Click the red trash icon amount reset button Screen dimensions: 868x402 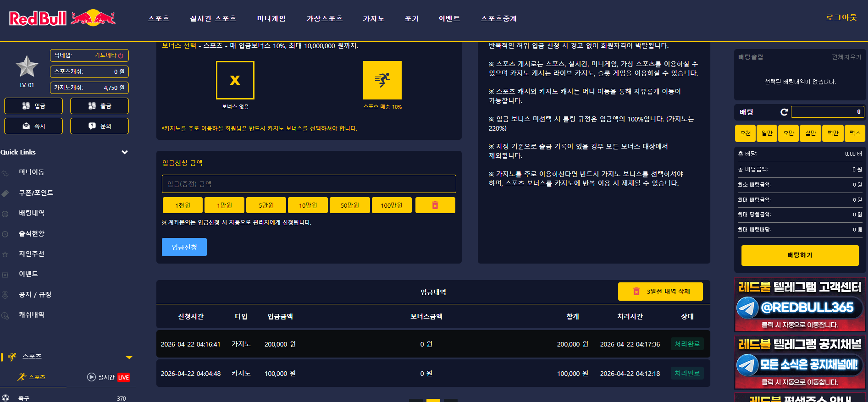coord(435,205)
